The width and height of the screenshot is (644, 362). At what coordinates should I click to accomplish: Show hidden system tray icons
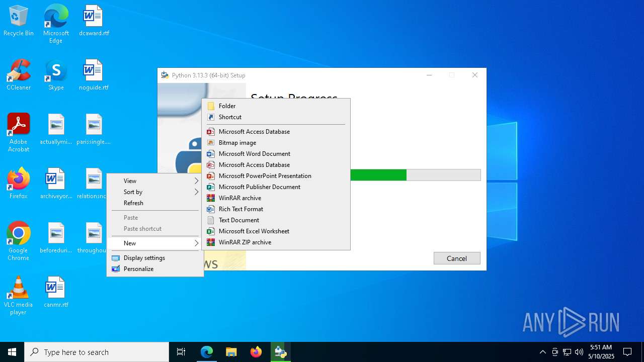coord(542,352)
